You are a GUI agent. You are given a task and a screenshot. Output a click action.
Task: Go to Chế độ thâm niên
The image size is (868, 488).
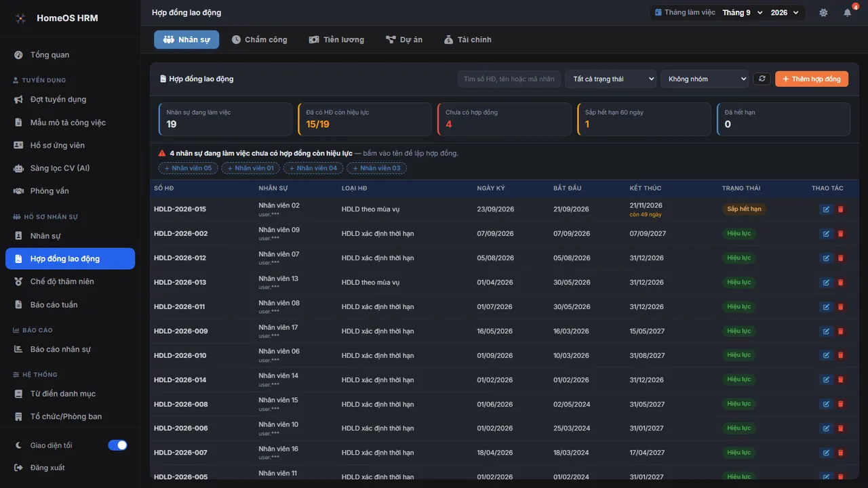(x=71, y=282)
